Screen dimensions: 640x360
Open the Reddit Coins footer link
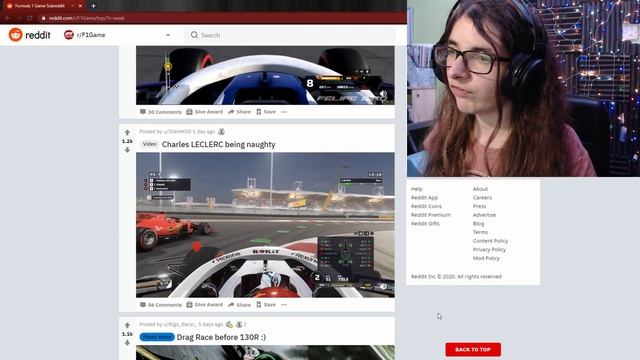pyautogui.click(x=426, y=206)
